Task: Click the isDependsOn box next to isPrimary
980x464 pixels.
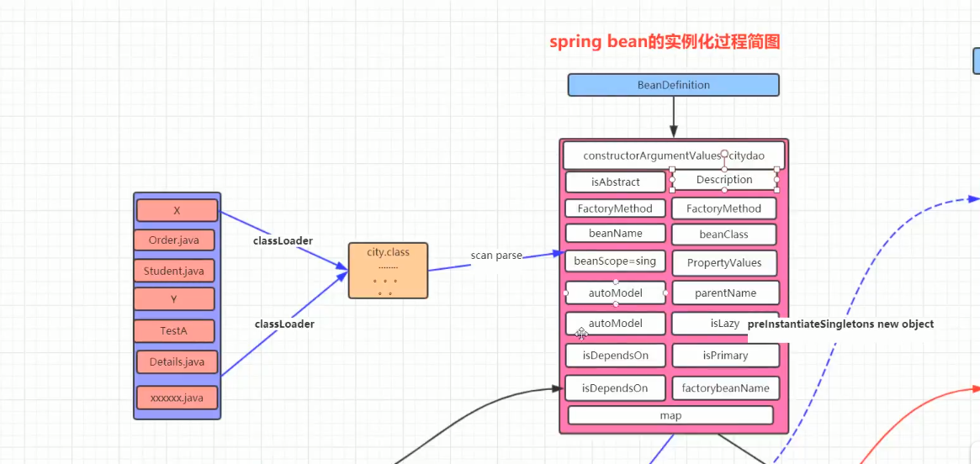Action: [616, 356]
